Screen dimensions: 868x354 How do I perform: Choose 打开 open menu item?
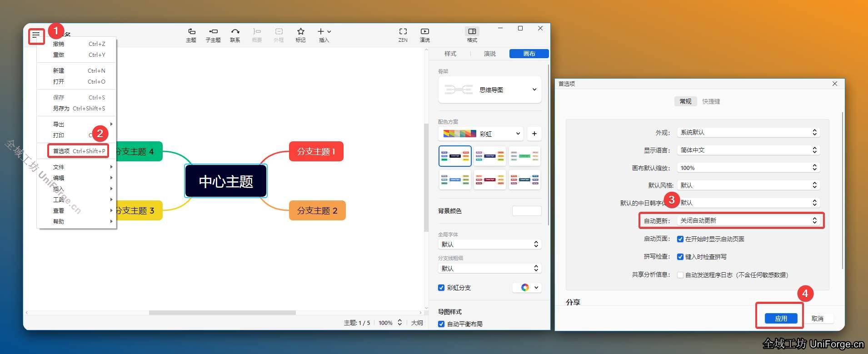point(77,82)
